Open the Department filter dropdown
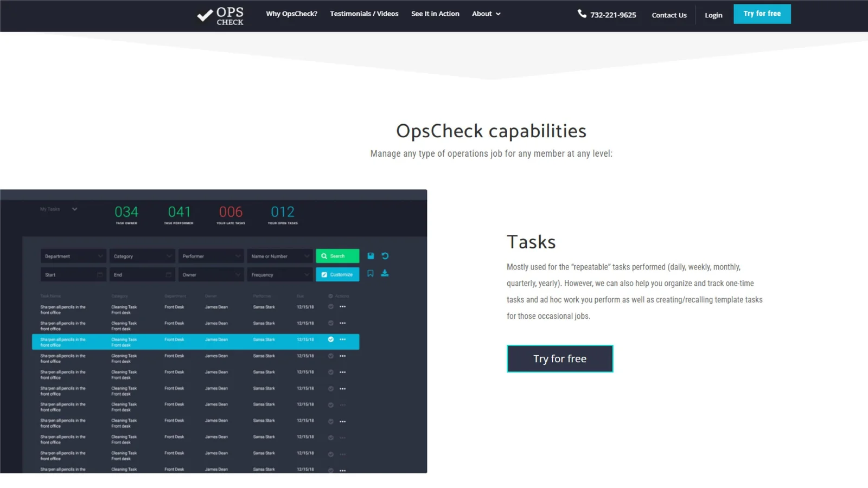Image resolution: width=868 pixels, height=488 pixels. coord(73,256)
